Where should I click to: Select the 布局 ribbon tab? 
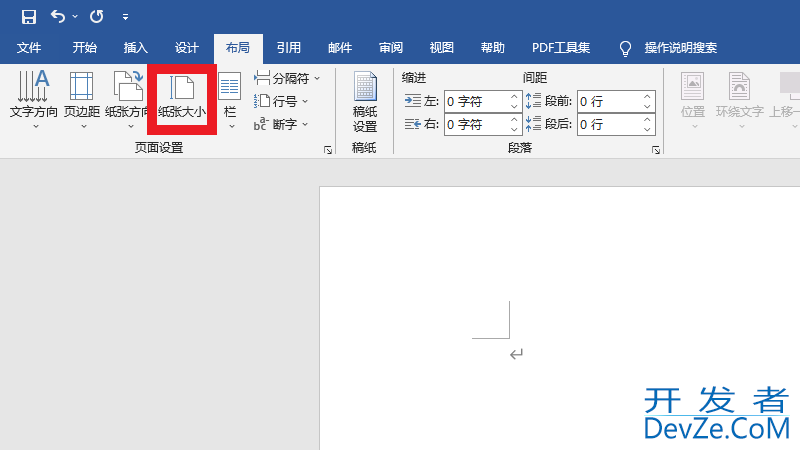point(238,48)
